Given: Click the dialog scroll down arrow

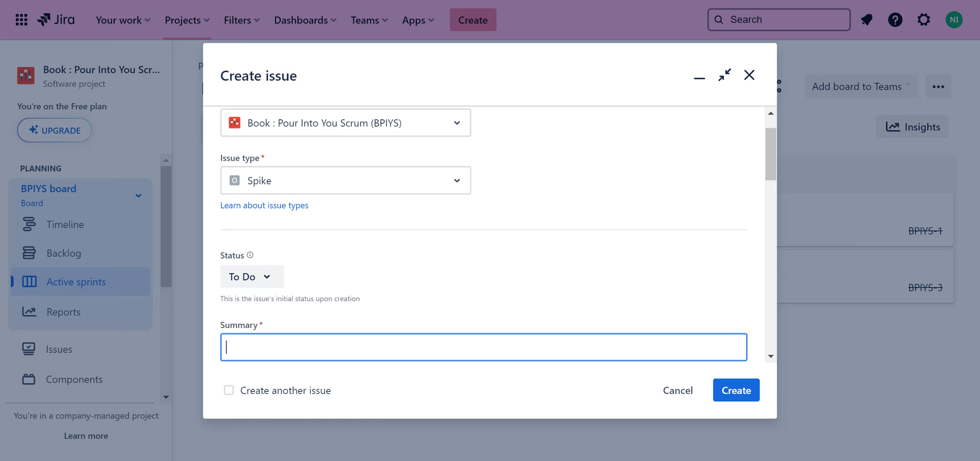Looking at the screenshot, I should pos(770,356).
